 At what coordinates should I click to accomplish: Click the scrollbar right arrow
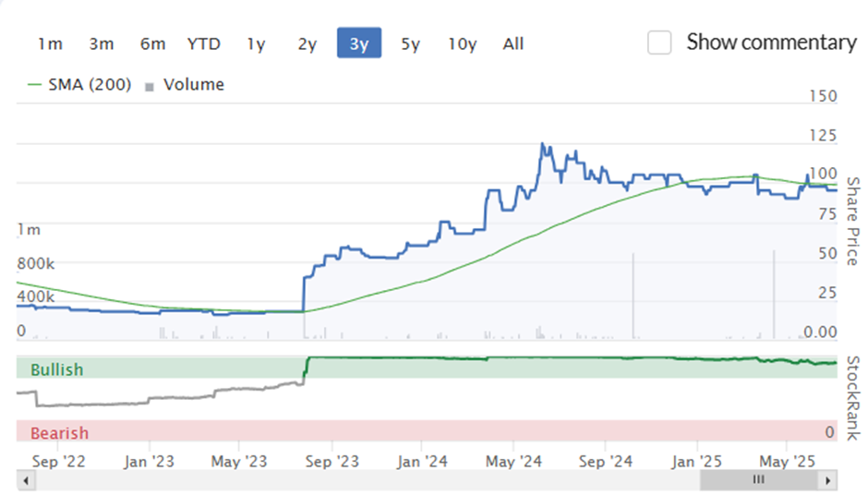pos(828,480)
